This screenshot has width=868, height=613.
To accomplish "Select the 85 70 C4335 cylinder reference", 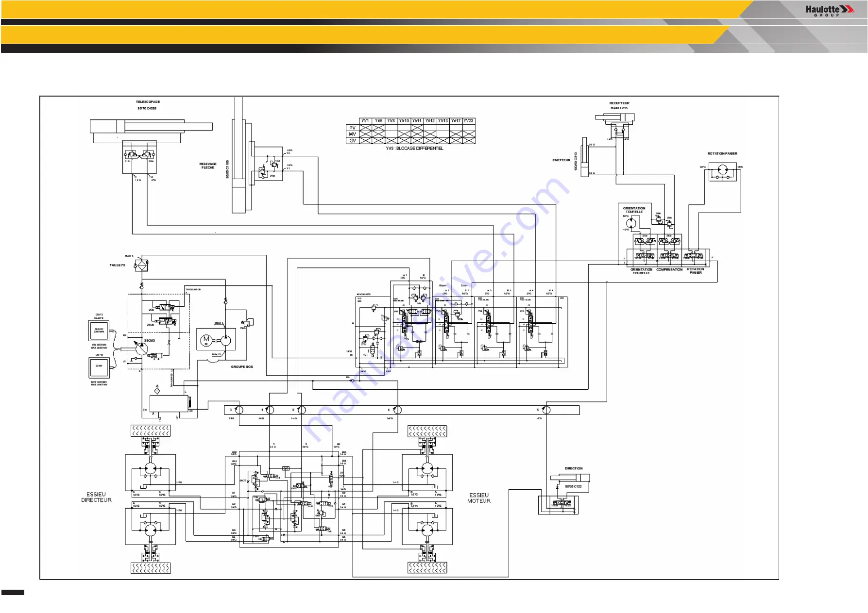I will pyautogui.click(x=147, y=108).
